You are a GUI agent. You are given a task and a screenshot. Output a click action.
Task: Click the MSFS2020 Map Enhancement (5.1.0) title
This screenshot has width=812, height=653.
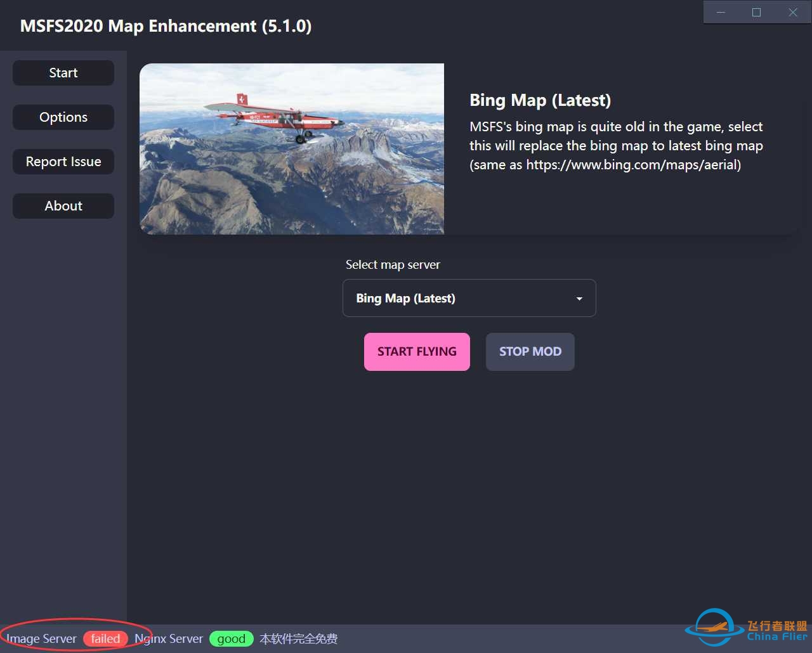(166, 26)
